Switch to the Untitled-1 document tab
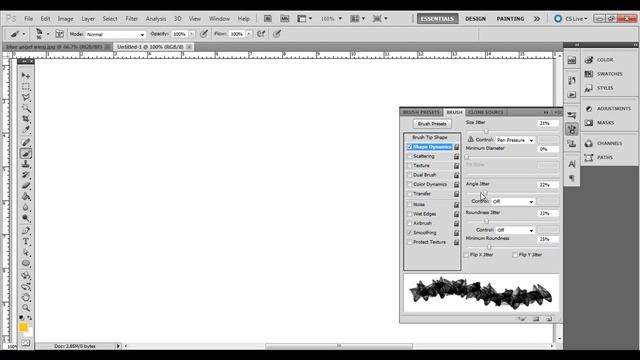Viewport: 640px width, 360px height. click(150, 47)
